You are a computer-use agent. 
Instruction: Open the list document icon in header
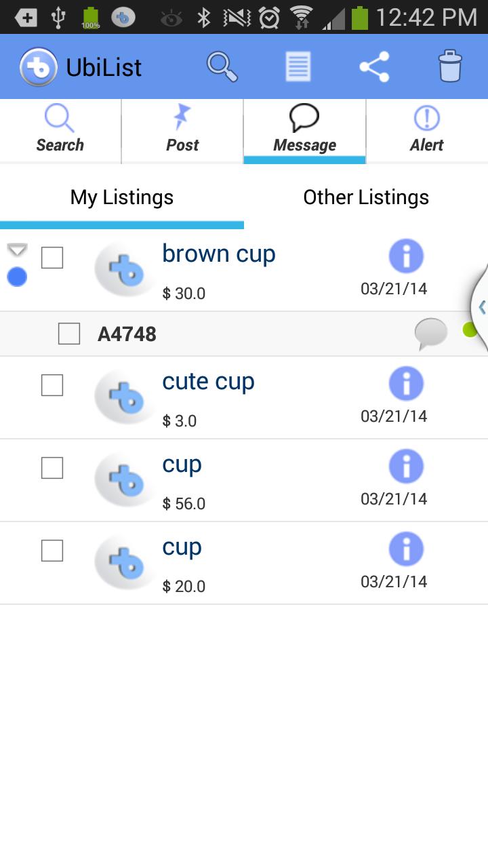pyautogui.click(x=298, y=67)
